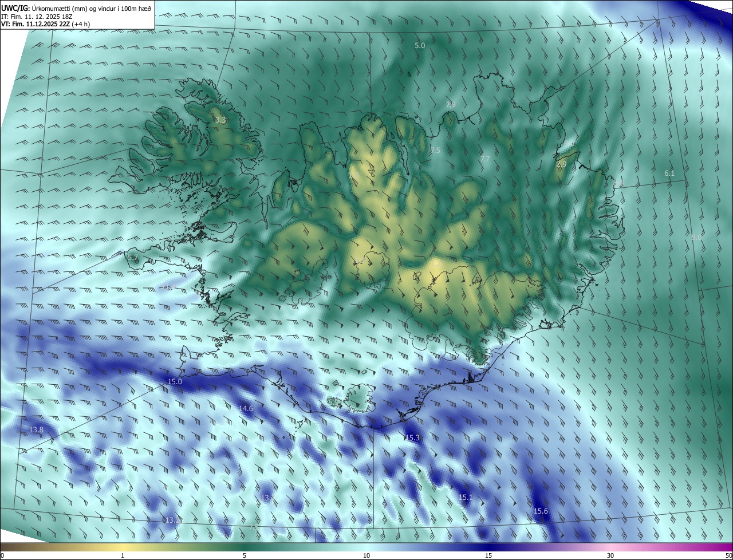Click the color scale tick label 0
Screen dimensions: 733x560
[2, 555]
